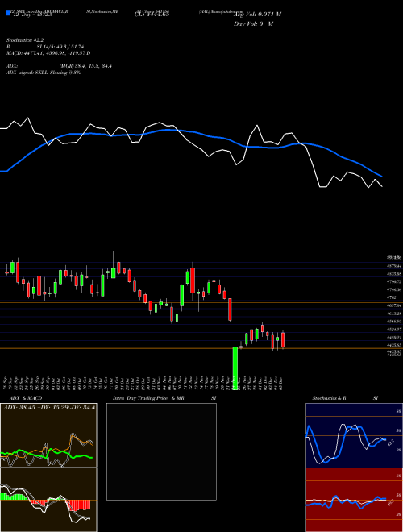Viewport: 403px width, 532px height.
Task: Click the blue legend square beside 12 Day
Action: tap(8, 14)
